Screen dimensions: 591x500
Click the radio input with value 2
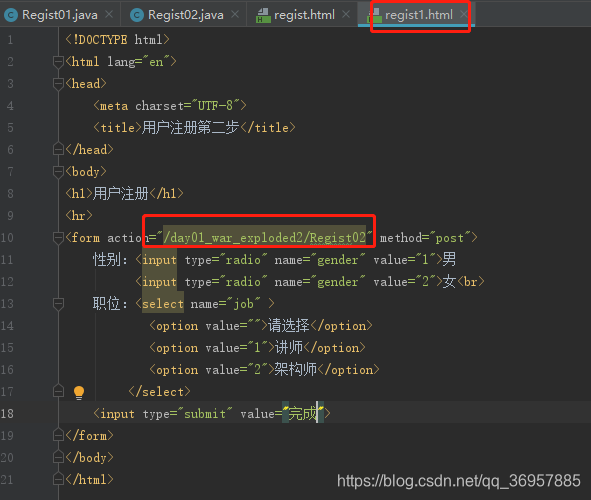coord(289,282)
